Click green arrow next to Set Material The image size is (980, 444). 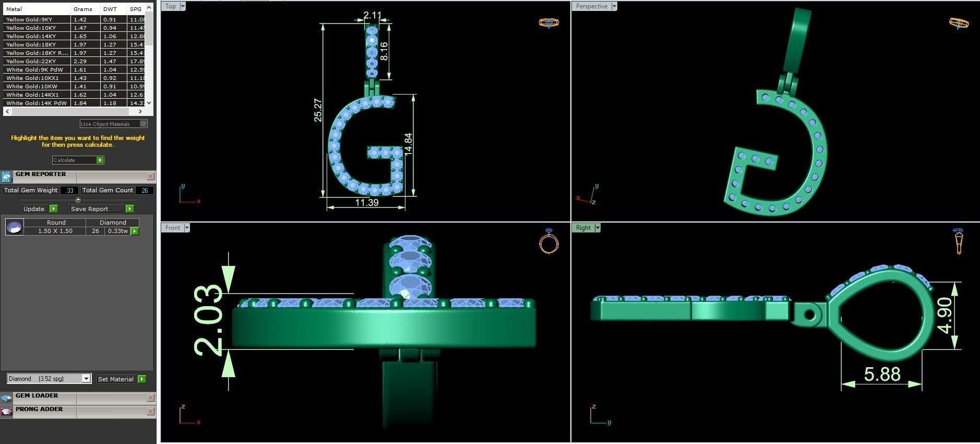[142, 379]
